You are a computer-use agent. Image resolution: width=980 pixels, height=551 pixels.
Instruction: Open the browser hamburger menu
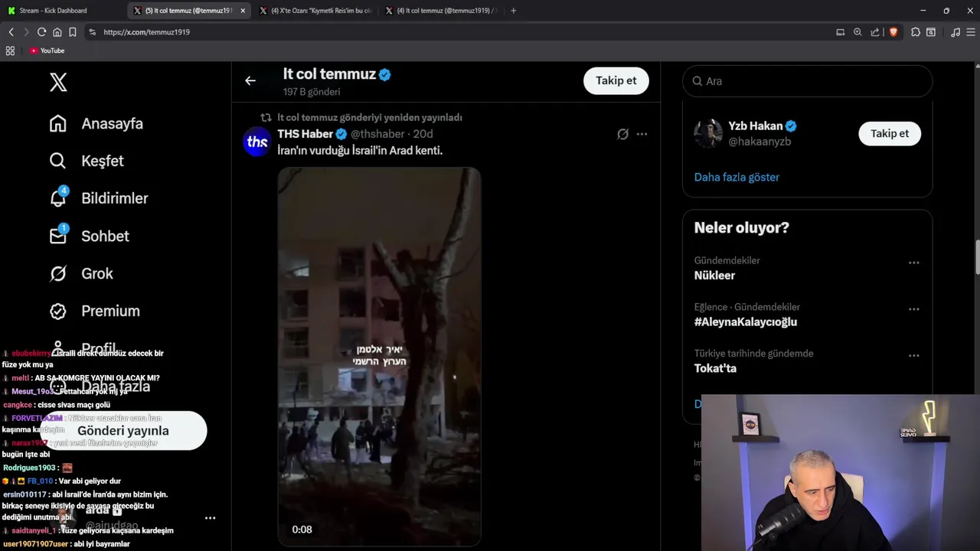click(x=971, y=32)
